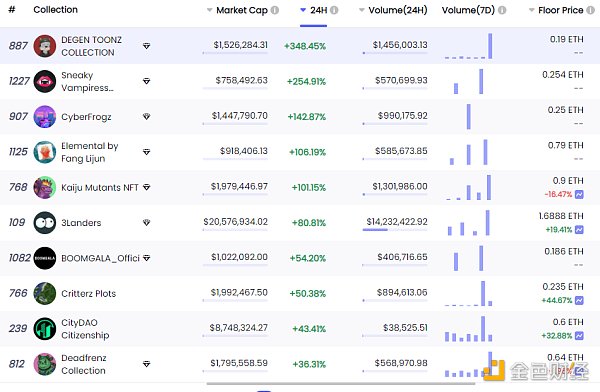
Task: Click 24H change +54.20%
Action: (x=308, y=258)
